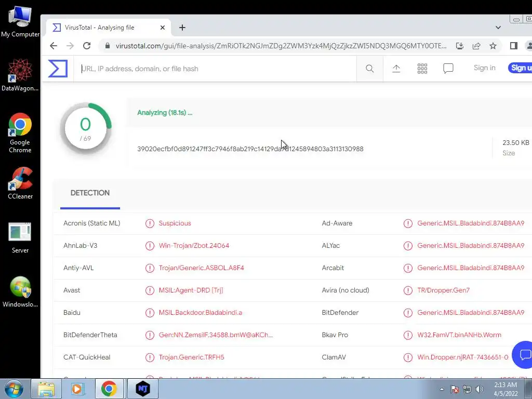532x399 pixels.
Task: Select the CCleaner desktop shortcut
Action: click(20, 183)
